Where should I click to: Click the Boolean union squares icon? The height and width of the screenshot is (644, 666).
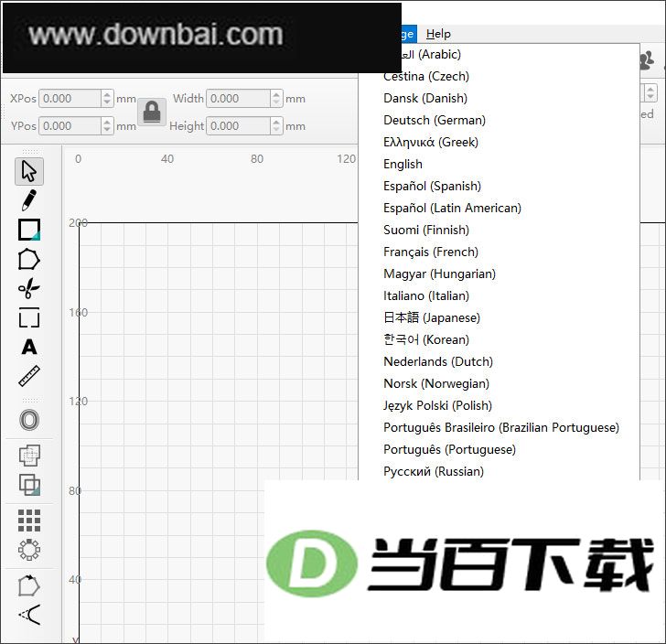(x=29, y=484)
